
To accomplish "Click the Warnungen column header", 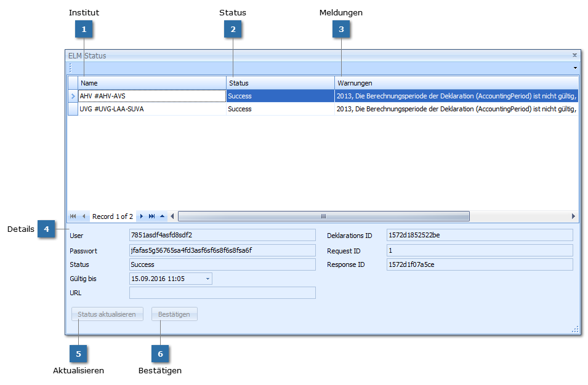I will pos(456,83).
